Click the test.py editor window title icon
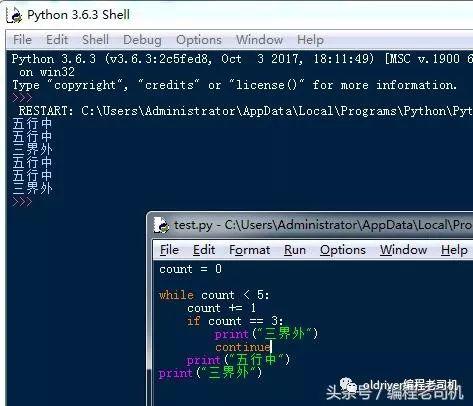This screenshot has width=473, height=406. pos(161,225)
